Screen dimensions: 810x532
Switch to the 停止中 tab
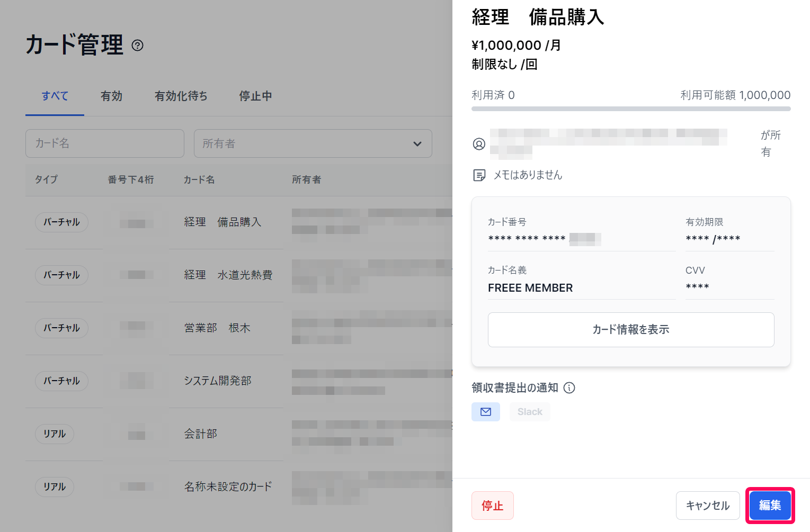pyautogui.click(x=255, y=96)
